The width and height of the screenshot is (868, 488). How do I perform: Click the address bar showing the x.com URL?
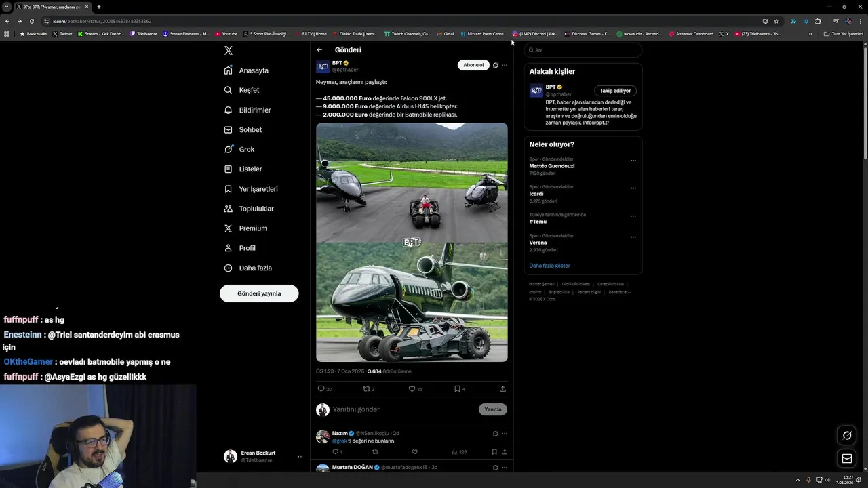pos(407,21)
